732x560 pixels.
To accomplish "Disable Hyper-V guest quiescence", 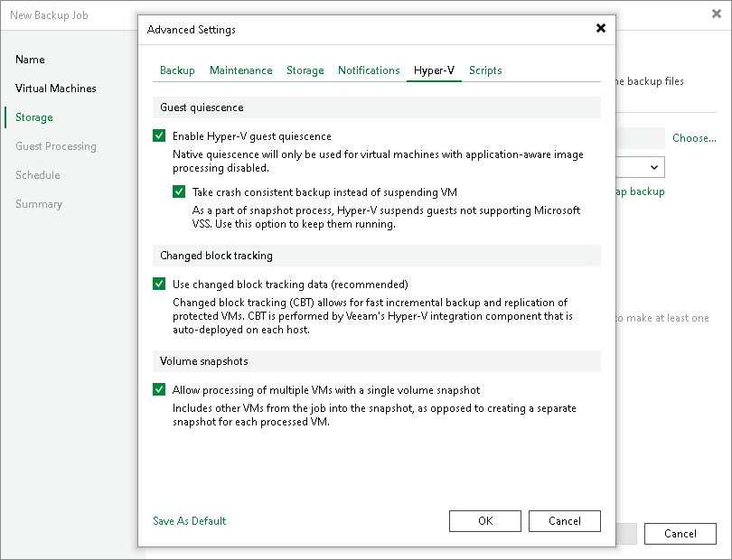I will [x=159, y=135].
